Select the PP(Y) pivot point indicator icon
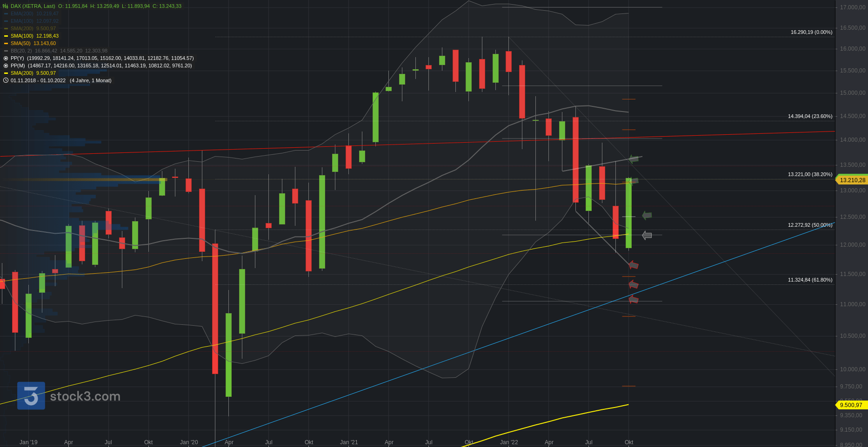The width and height of the screenshot is (868, 447). (6, 58)
